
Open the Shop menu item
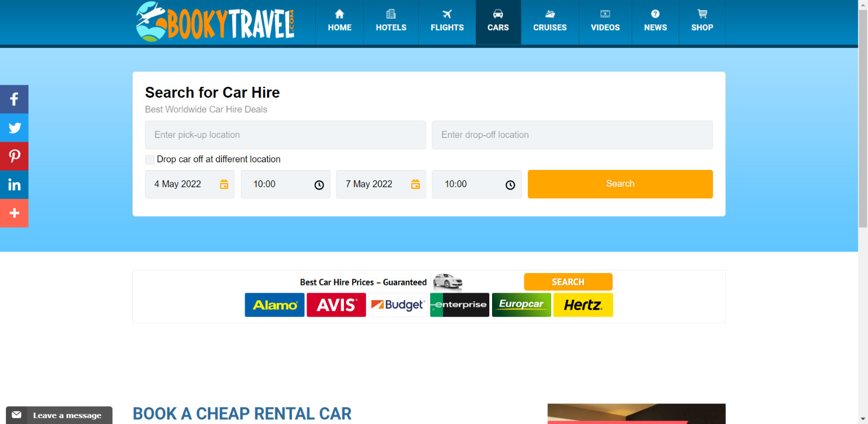coord(702,22)
